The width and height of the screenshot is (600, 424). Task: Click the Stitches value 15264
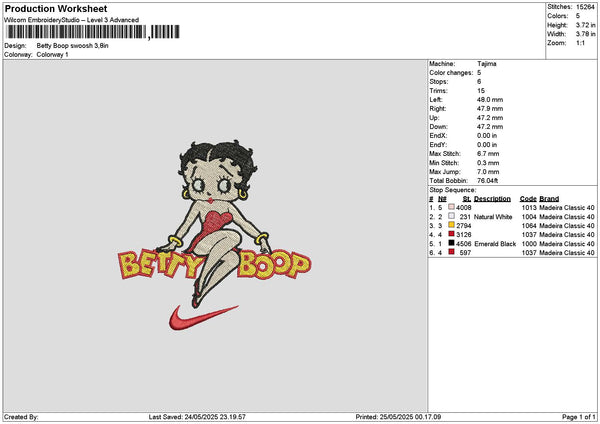pyautogui.click(x=585, y=7)
